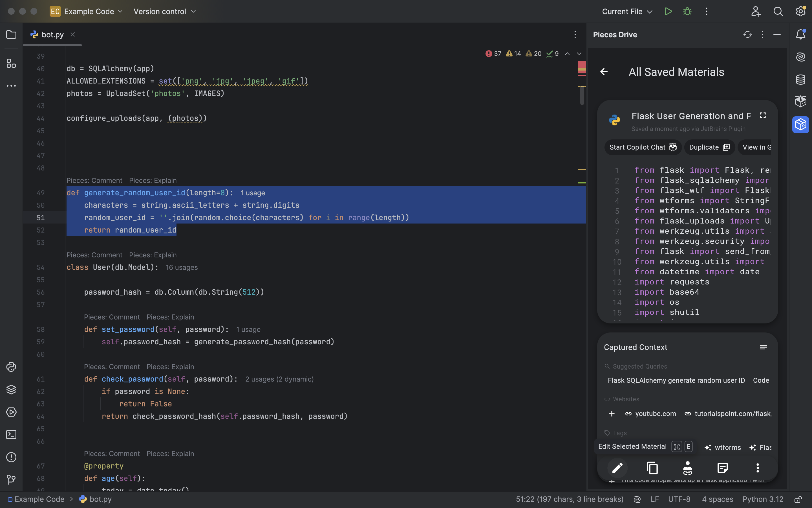This screenshot has width=812, height=508.
Task: Toggle Captured Context view list icon
Action: (763, 347)
